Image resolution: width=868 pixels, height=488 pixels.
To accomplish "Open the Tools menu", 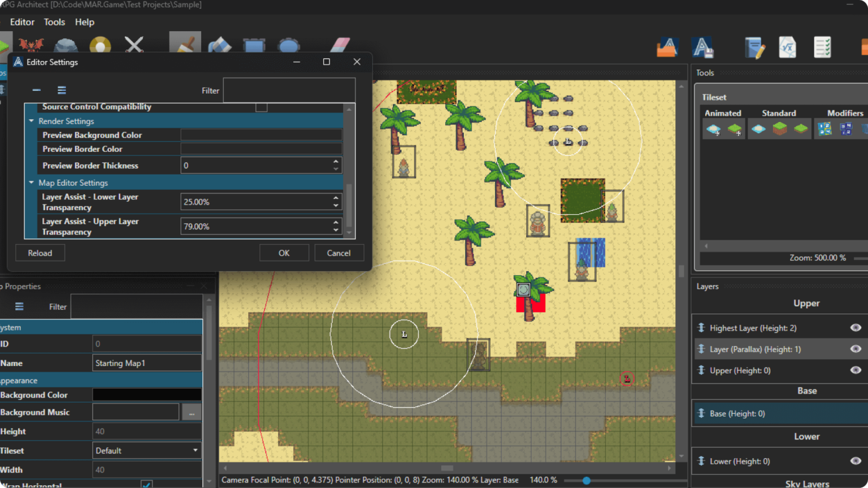I will coord(54,22).
